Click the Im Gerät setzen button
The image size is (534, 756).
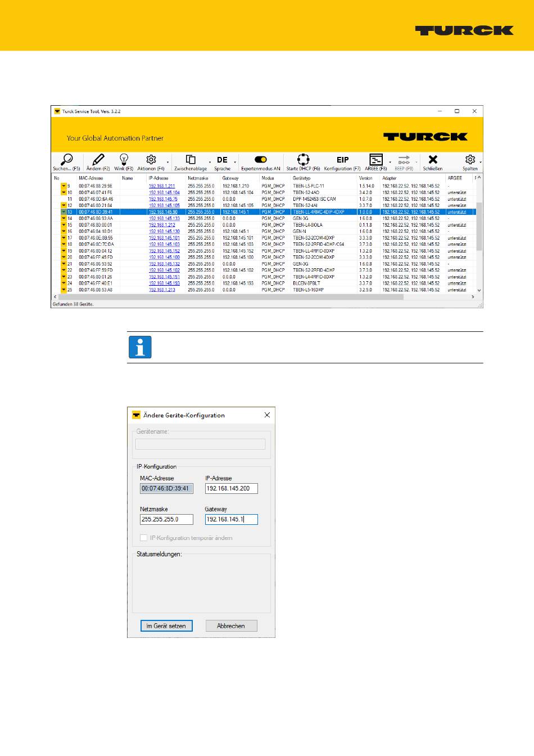166,625
